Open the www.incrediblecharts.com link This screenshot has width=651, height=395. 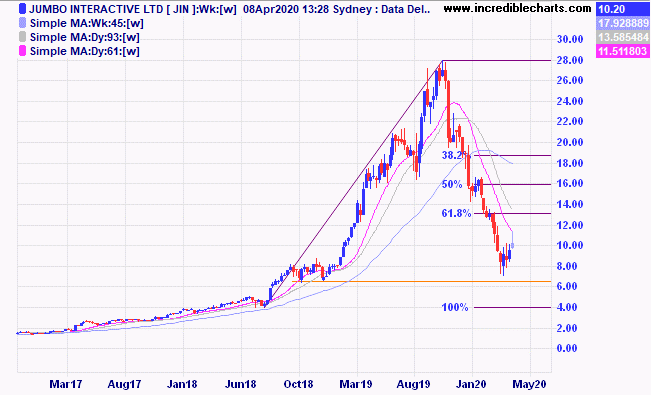[517, 8]
